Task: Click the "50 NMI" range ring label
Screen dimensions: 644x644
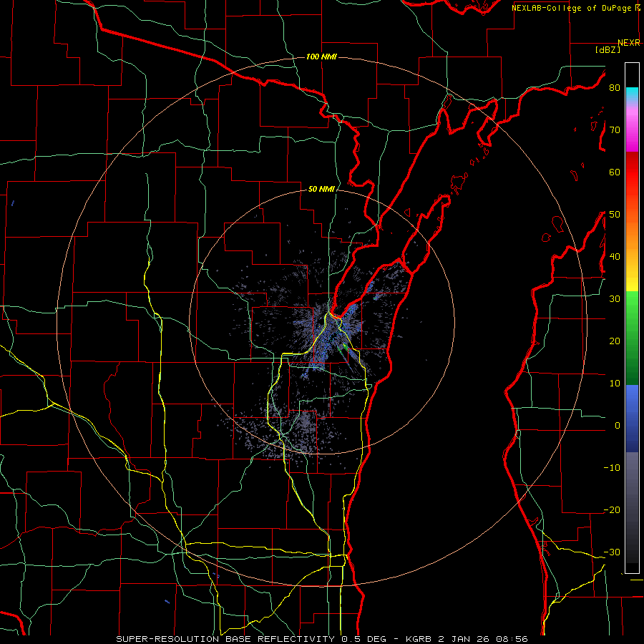Action: [321, 190]
